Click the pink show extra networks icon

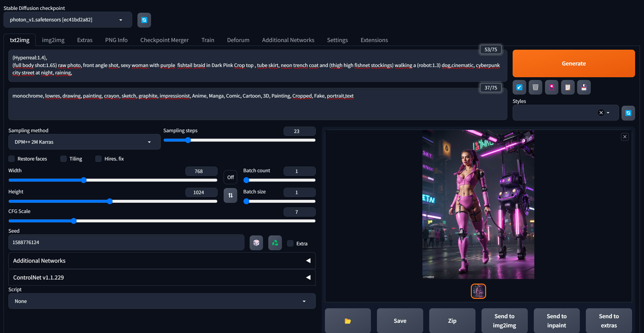(x=551, y=87)
